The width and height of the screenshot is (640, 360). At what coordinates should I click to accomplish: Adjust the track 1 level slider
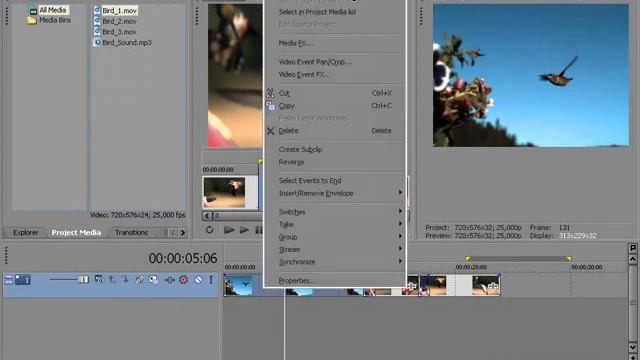[69, 280]
